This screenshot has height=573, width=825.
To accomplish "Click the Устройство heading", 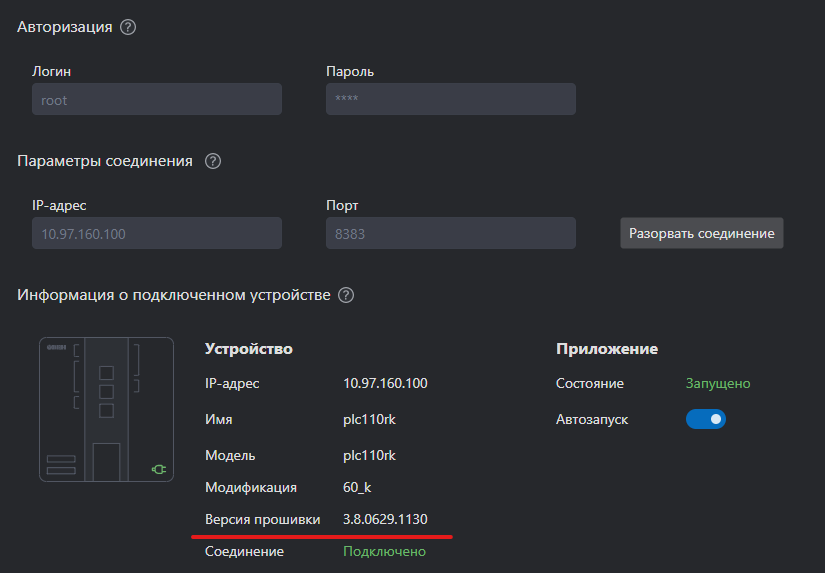I will [249, 349].
